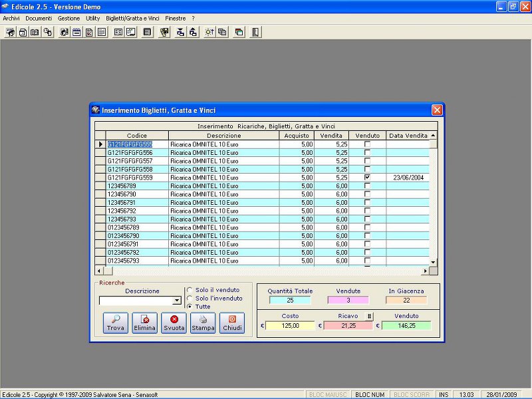This screenshot has width=532, height=399.
Task: Click the # button next to Ricavo
Action: tap(369, 316)
